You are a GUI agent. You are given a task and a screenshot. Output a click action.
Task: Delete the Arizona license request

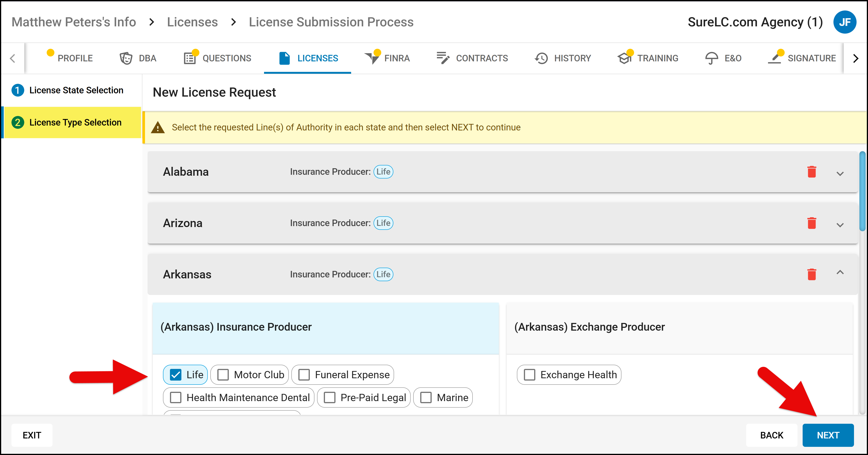point(812,223)
